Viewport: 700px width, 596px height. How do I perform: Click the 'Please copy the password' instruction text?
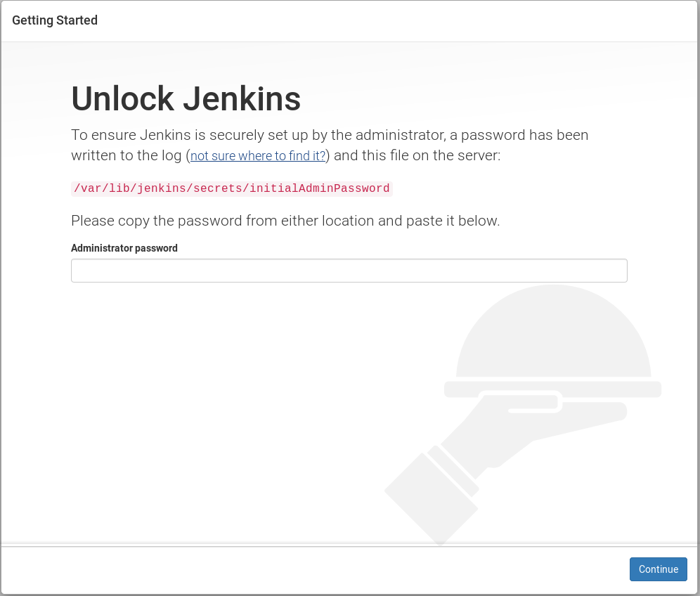click(285, 221)
